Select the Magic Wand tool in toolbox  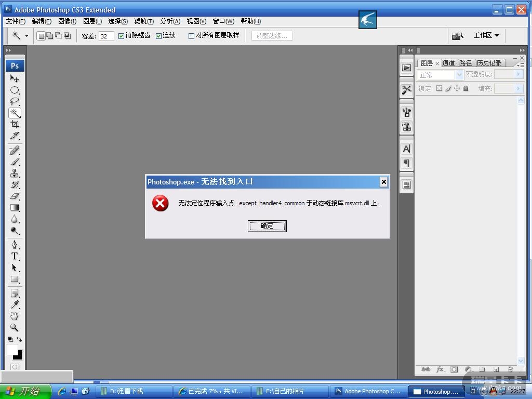coord(15,113)
